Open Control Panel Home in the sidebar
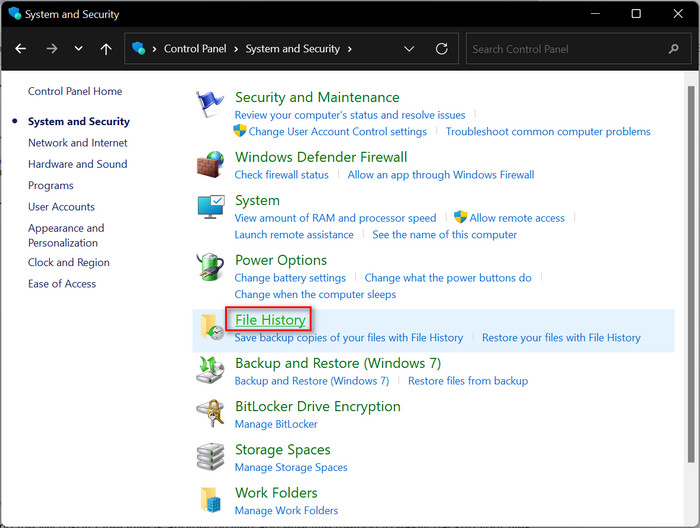 click(x=75, y=91)
